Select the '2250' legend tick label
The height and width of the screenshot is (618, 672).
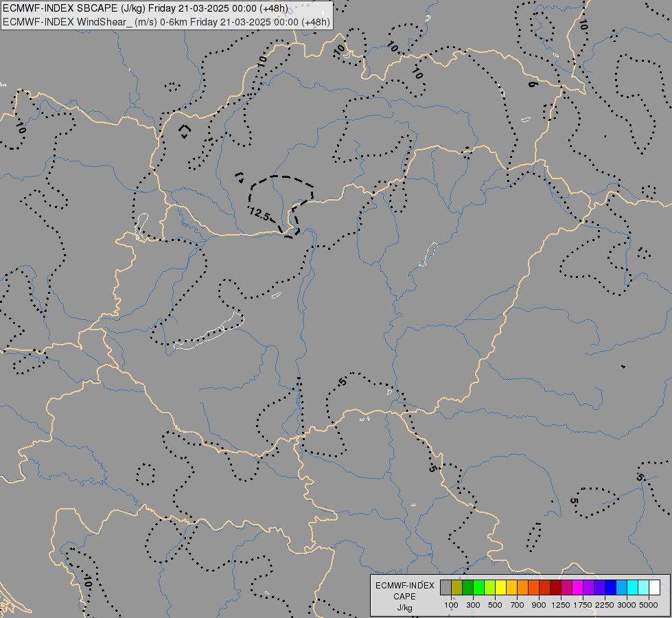(605, 605)
